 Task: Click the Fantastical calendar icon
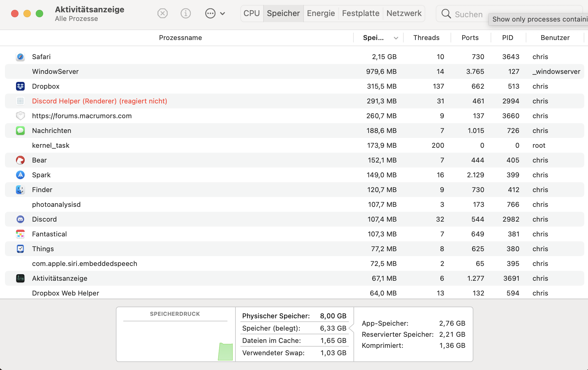[20, 234]
